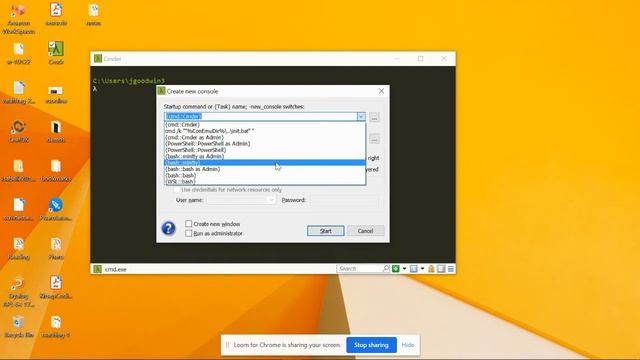Select {bash::mintty as Admin} entry
The image size is (640, 360).
point(265,156)
